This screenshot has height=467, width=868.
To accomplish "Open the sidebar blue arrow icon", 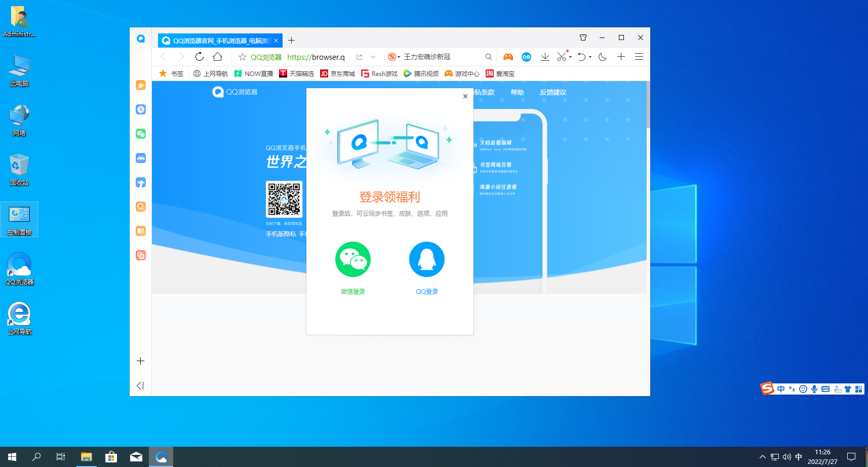I will (x=141, y=182).
